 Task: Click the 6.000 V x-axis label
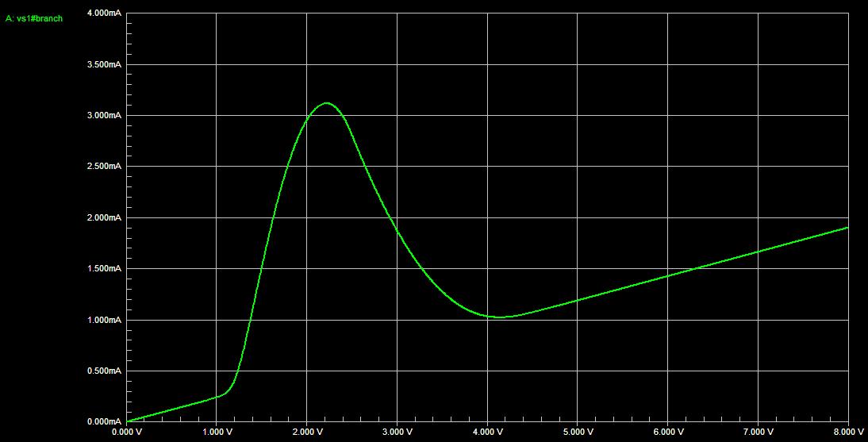tap(668, 432)
